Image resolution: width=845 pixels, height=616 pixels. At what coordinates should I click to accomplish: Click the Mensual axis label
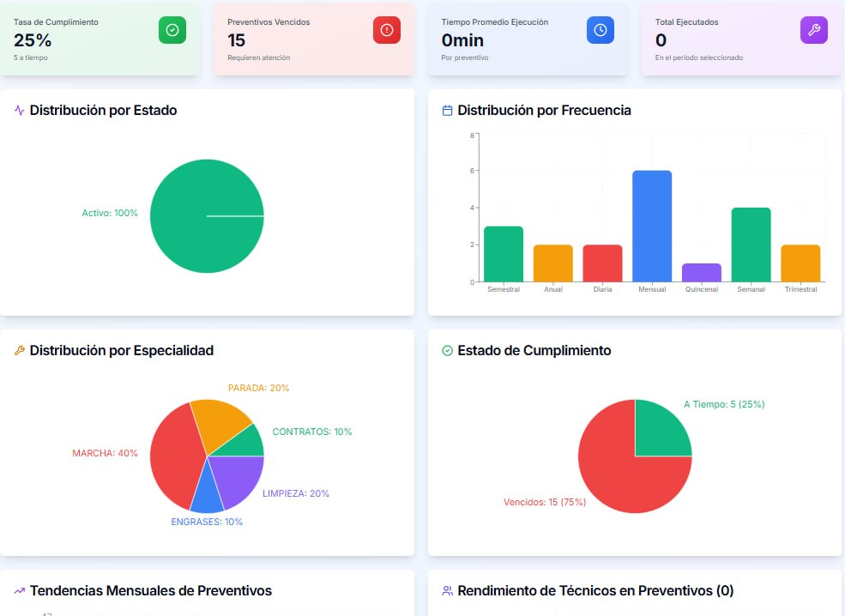click(x=652, y=289)
